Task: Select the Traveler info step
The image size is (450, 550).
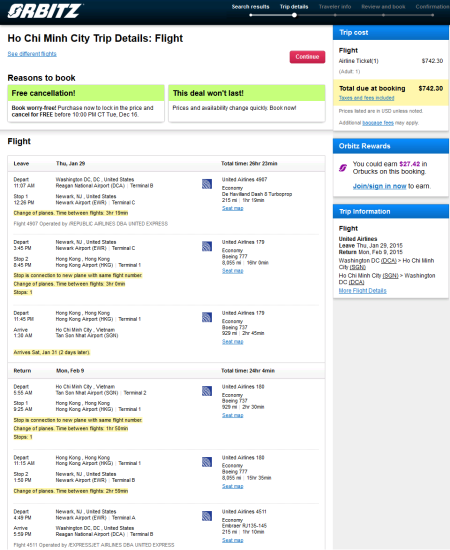Action: point(335,7)
